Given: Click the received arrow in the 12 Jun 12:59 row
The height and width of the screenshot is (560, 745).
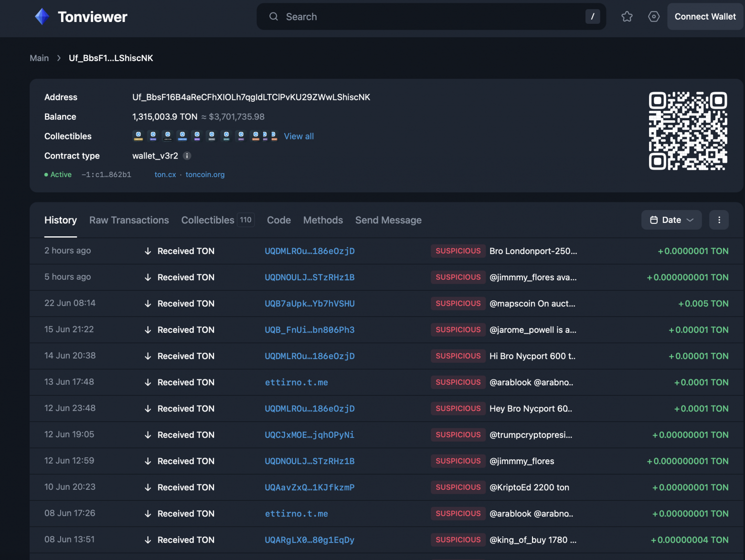Looking at the screenshot, I should pos(148,461).
